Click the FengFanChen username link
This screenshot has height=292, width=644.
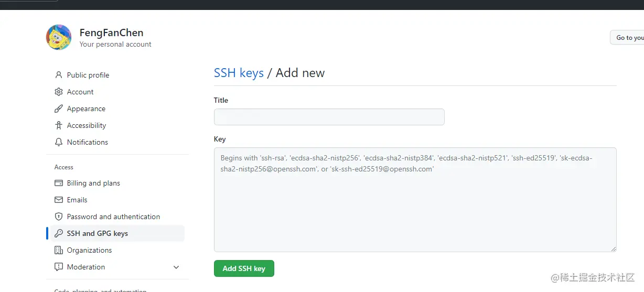click(x=111, y=33)
